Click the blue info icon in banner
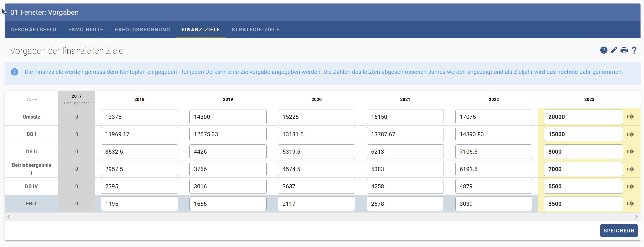 (x=15, y=72)
